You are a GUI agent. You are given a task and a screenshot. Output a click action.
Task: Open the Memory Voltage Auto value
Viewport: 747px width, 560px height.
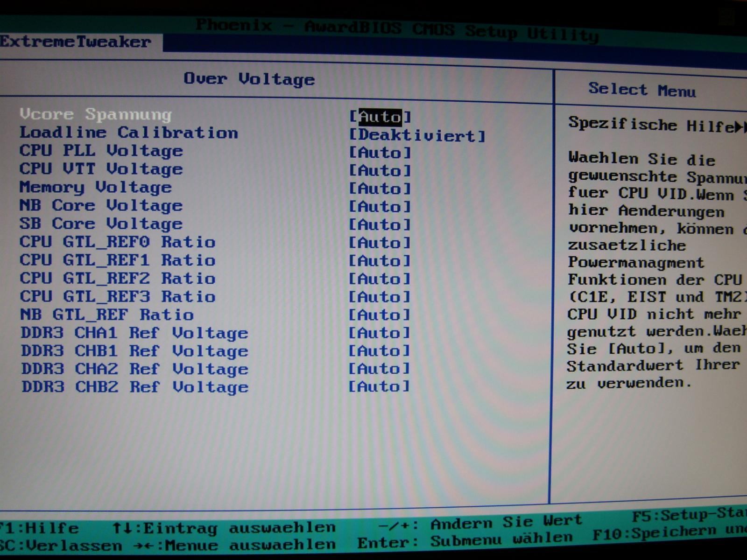[x=380, y=189]
